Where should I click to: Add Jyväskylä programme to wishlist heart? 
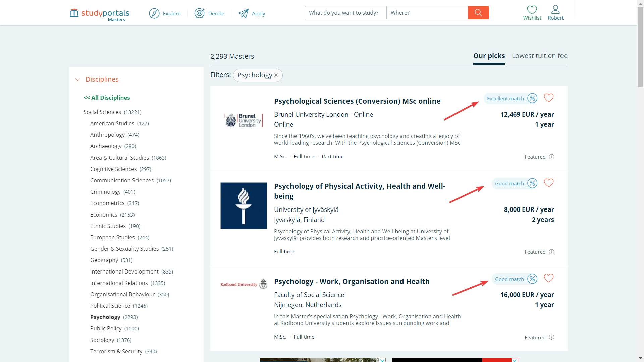coord(549,183)
